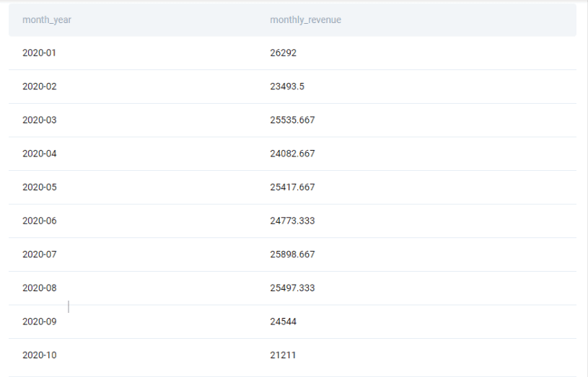Select revenue value 24773.333
Screen dimensions: 588x377
coord(292,221)
